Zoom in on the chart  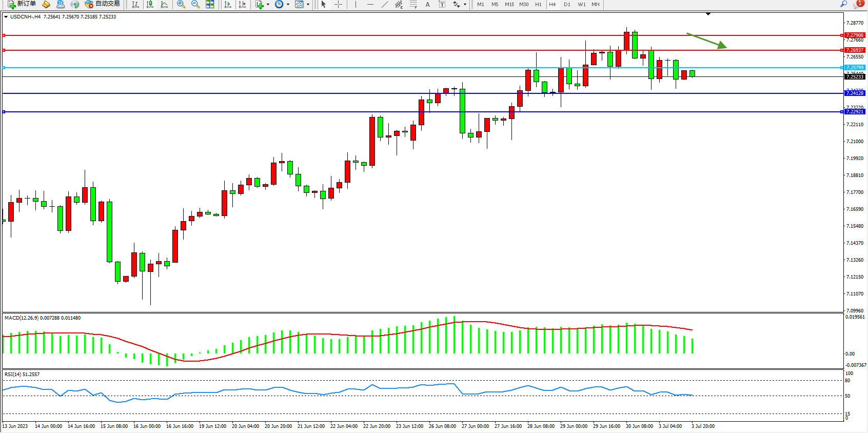pyautogui.click(x=181, y=4)
